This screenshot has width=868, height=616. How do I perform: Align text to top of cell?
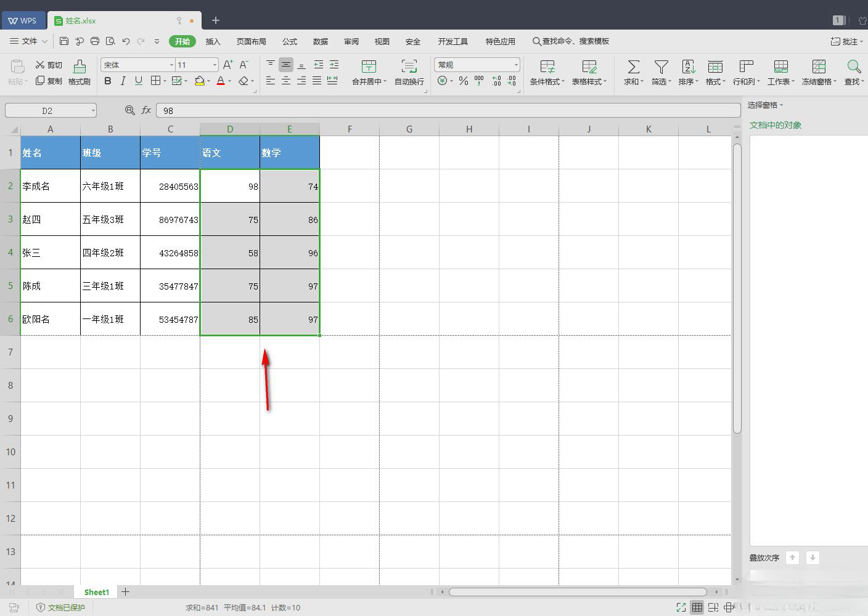tap(271, 64)
